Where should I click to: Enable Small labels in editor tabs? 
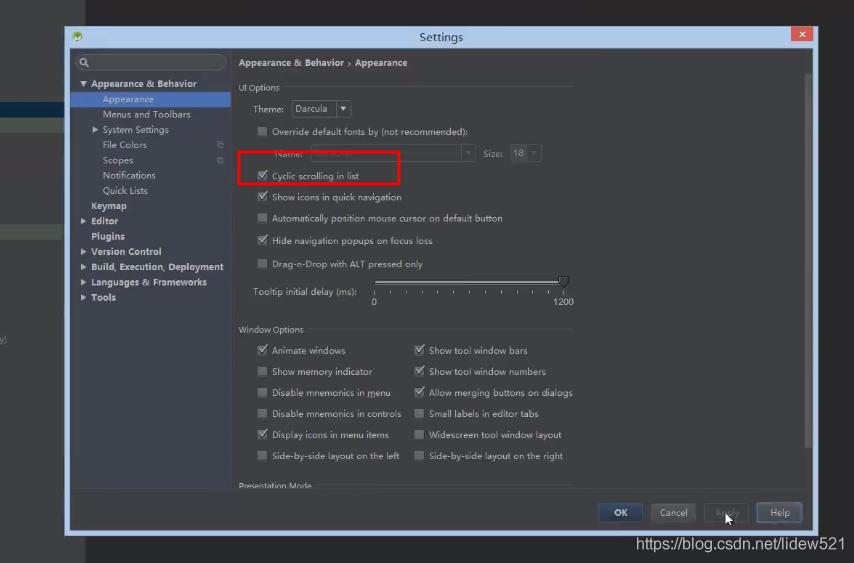tap(419, 413)
